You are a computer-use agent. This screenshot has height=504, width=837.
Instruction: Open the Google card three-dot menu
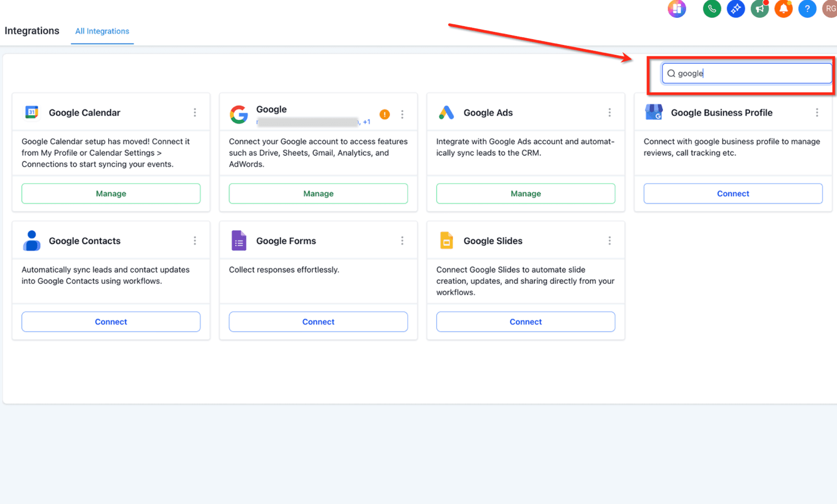[x=402, y=114]
